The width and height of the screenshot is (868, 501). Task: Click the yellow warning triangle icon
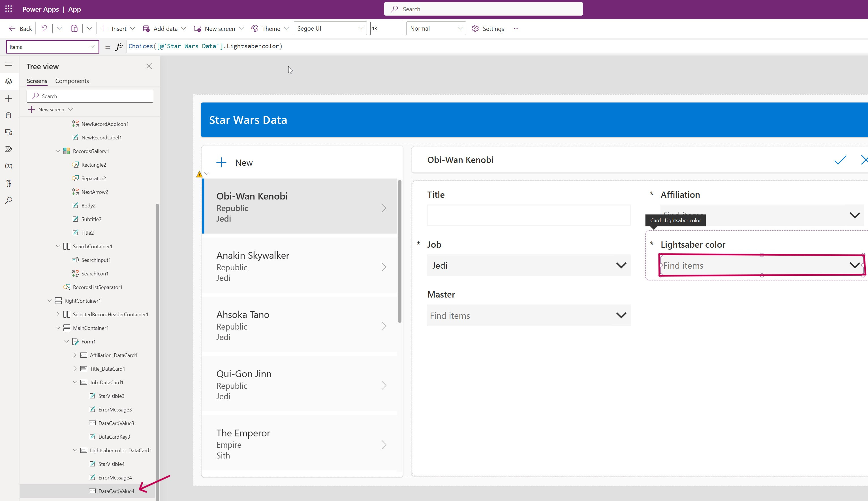click(199, 174)
